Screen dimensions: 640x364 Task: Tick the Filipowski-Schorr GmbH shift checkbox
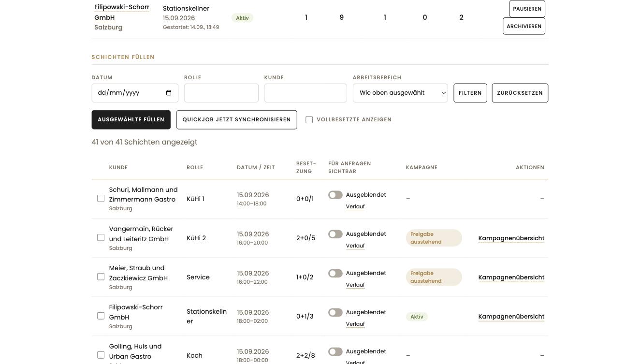(x=101, y=316)
